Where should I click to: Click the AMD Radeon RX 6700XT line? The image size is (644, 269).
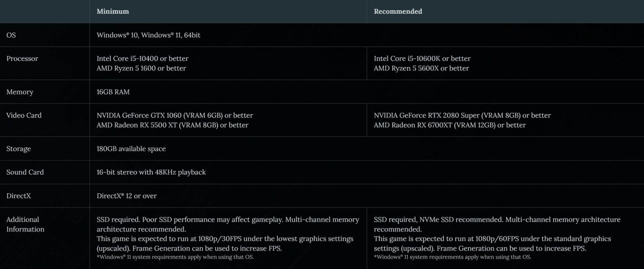[x=449, y=125]
